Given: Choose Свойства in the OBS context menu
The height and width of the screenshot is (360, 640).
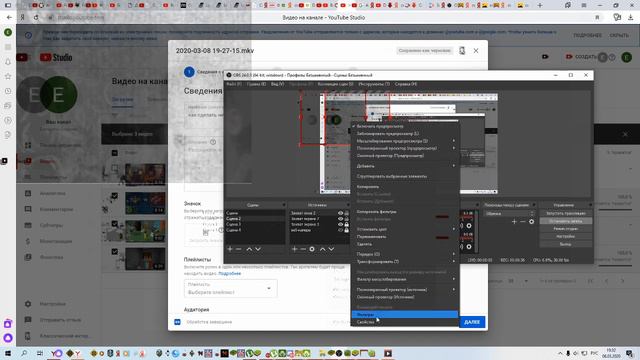Looking at the screenshot, I should [405, 322].
